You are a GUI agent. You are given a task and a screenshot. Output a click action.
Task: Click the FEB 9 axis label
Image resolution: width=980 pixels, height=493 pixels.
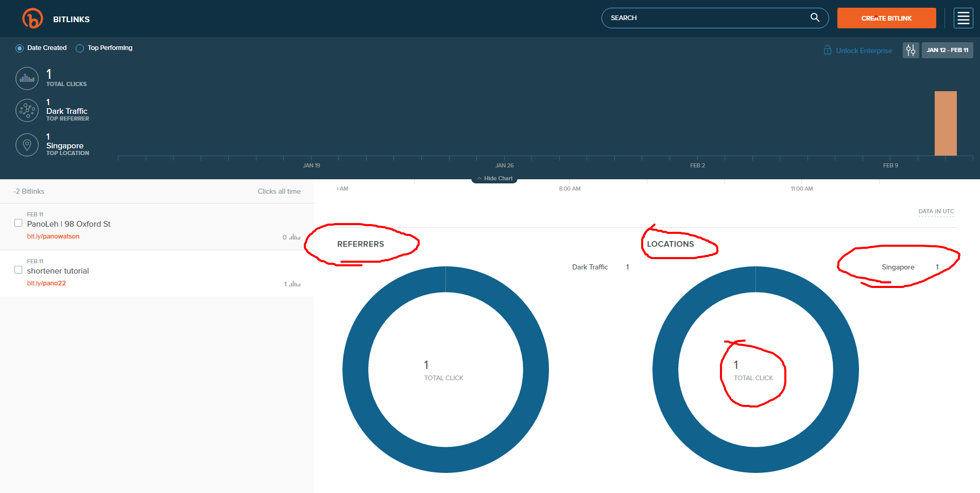pyautogui.click(x=890, y=165)
